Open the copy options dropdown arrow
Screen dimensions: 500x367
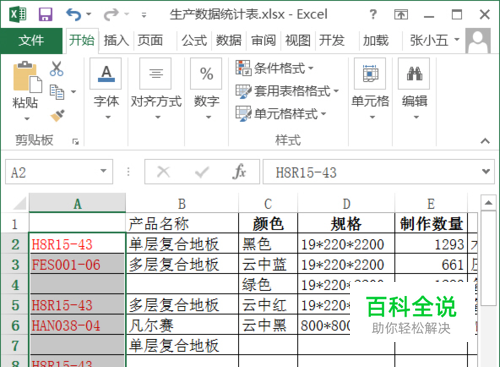pos(73,92)
